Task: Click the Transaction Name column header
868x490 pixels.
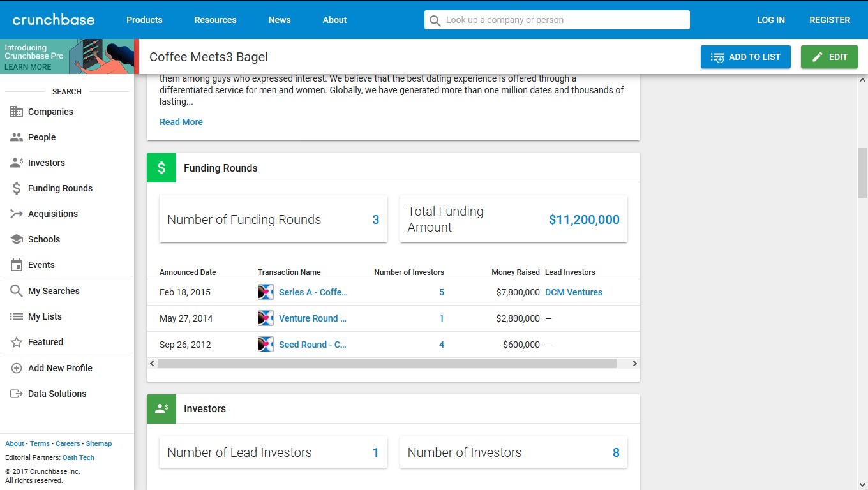Action: (x=289, y=272)
